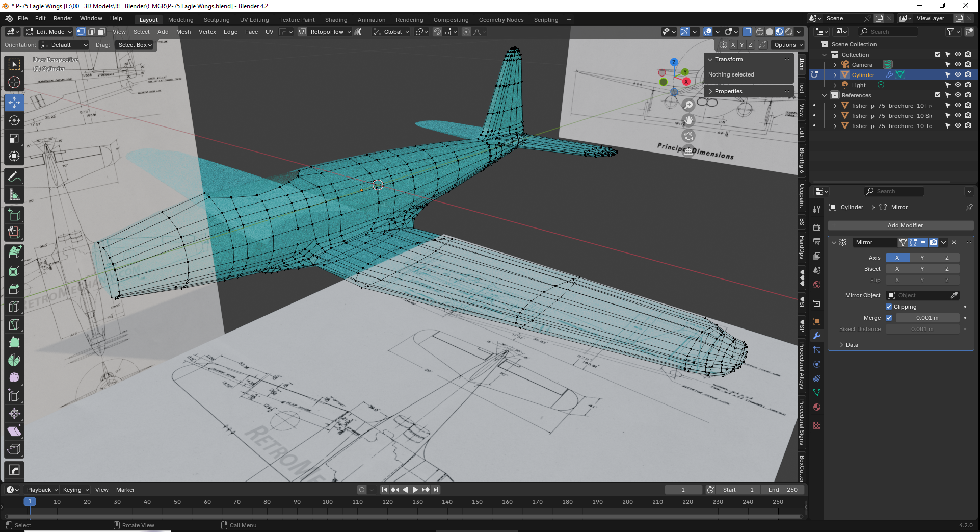Pick the Measure ruler tool
Viewport: 980px width, 532px height.
pyautogui.click(x=14, y=195)
